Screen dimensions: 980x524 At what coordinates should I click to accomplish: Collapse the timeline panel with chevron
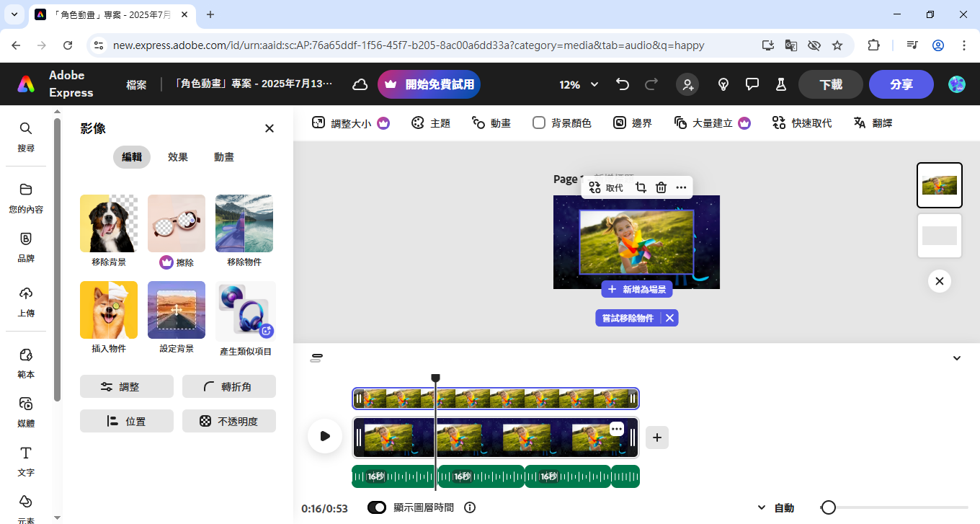tap(957, 358)
